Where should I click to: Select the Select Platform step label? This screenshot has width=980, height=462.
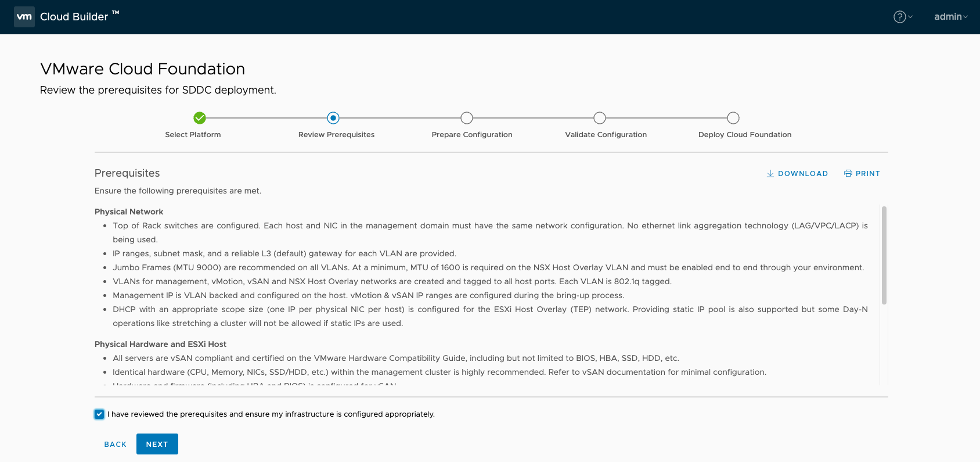point(193,135)
